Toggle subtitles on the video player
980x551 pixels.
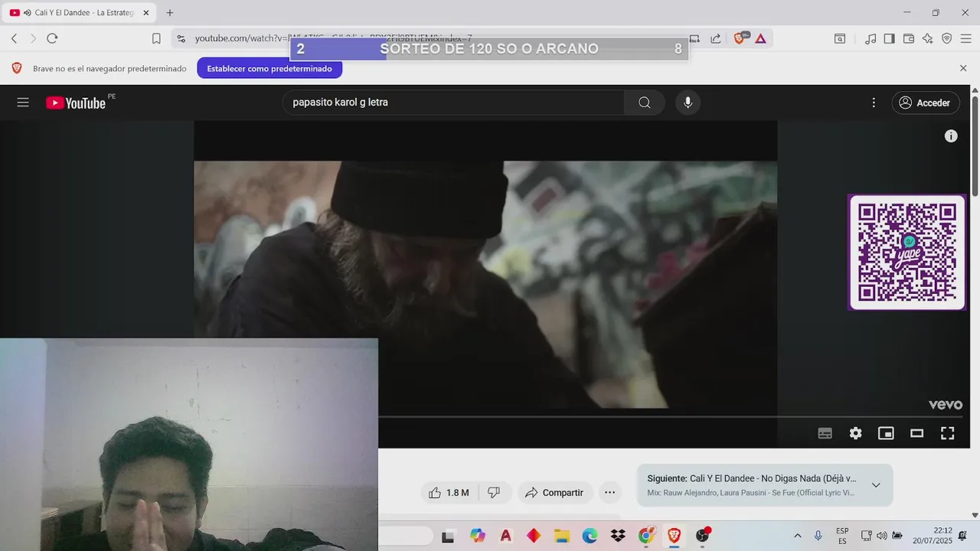coord(825,433)
